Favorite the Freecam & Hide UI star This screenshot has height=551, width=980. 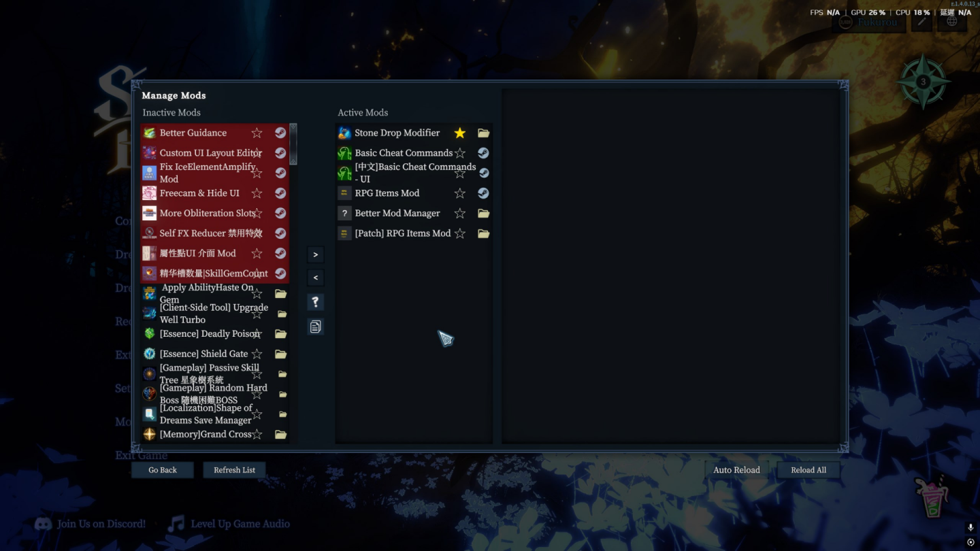[x=257, y=193]
